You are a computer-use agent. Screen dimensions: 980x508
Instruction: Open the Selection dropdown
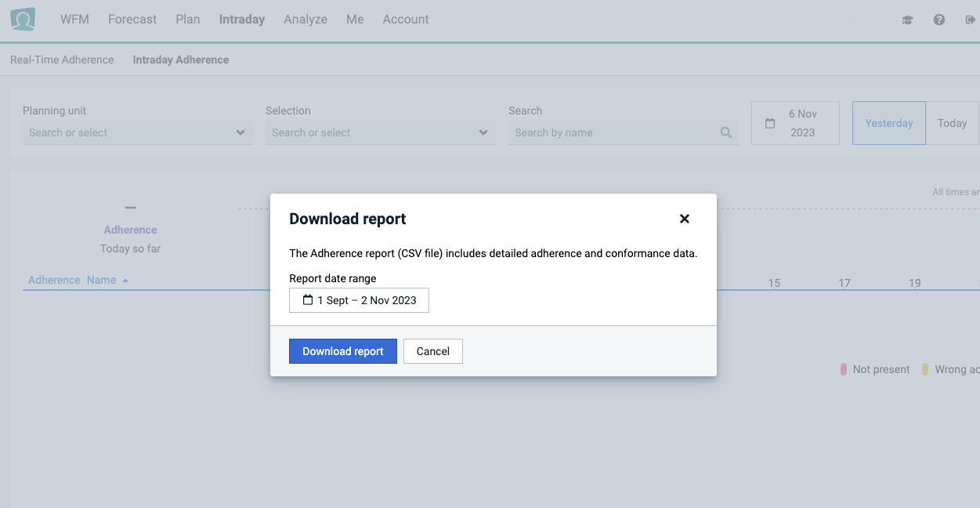483,132
